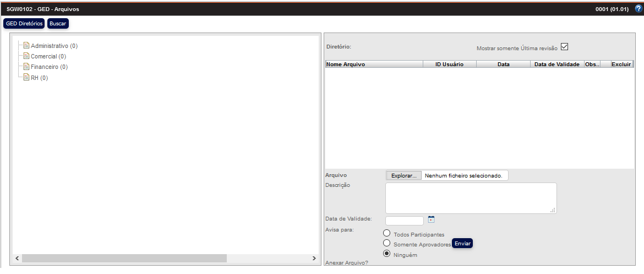Click the RH folder document icon

click(26, 77)
